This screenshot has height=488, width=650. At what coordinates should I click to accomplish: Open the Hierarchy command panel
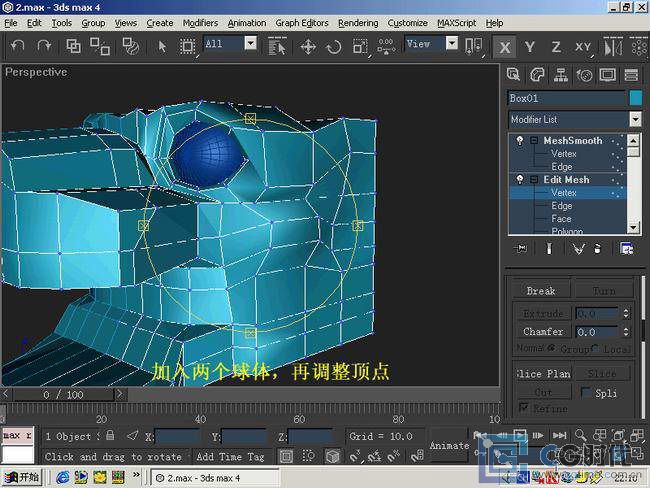click(x=561, y=75)
